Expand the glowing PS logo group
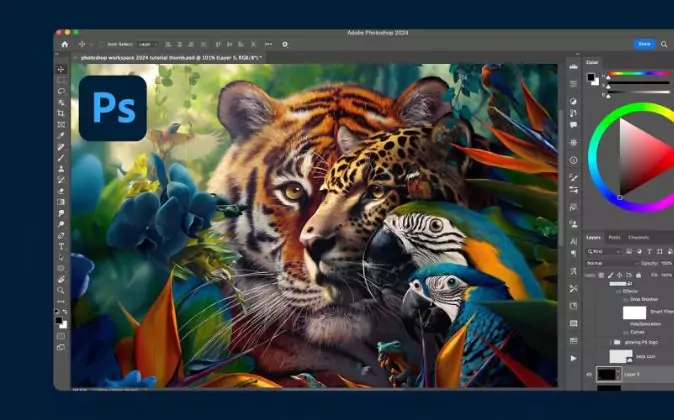The image size is (674, 420). click(x=611, y=343)
